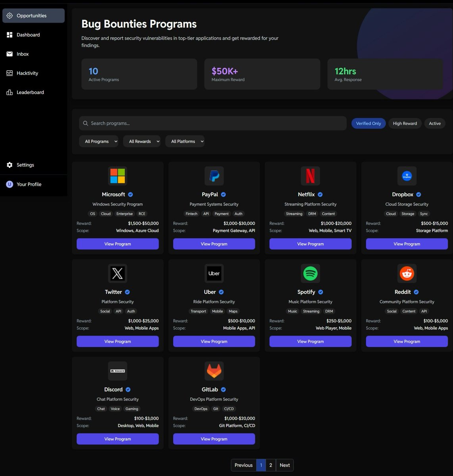
Task: Click the 12hrs Avg. Response stat card
Action: pyautogui.click(x=385, y=74)
